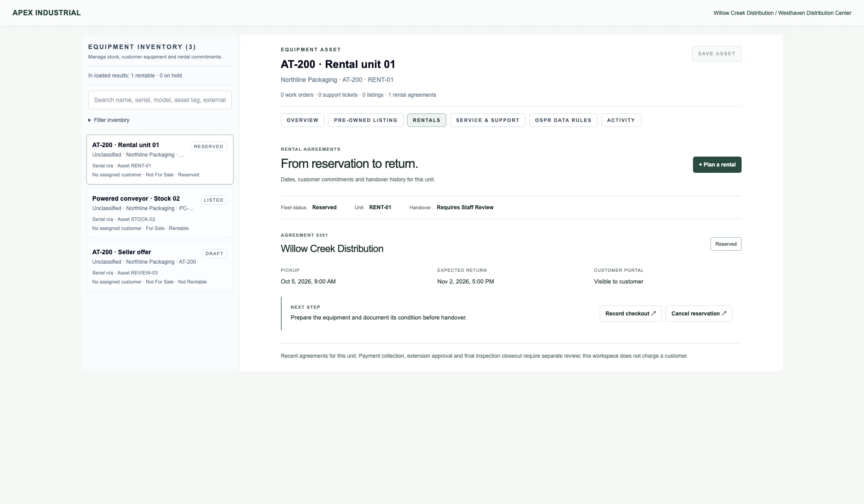This screenshot has width=864, height=504.
Task: Click Record checkout button
Action: pyautogui.click(x=630, y=314)
